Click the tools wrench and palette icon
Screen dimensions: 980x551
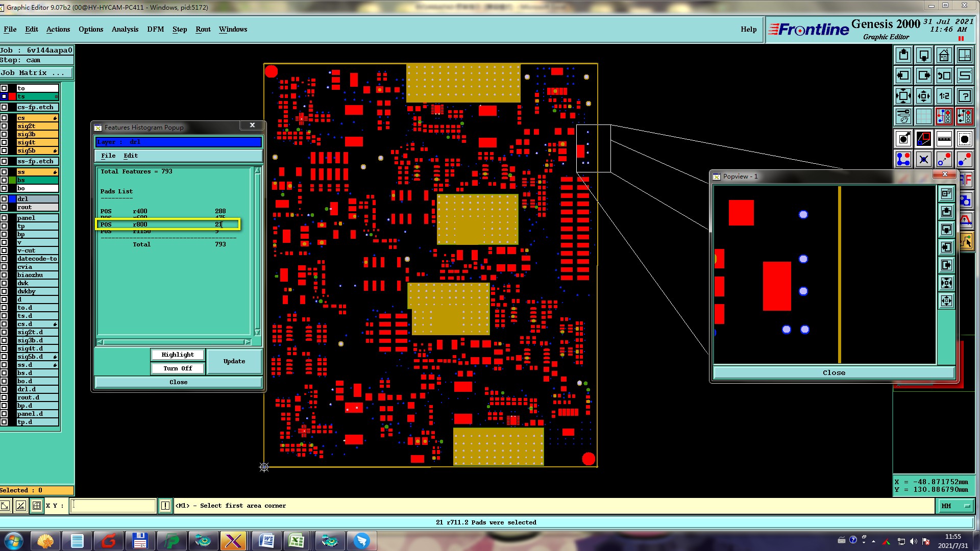click(x=903, y=117)
